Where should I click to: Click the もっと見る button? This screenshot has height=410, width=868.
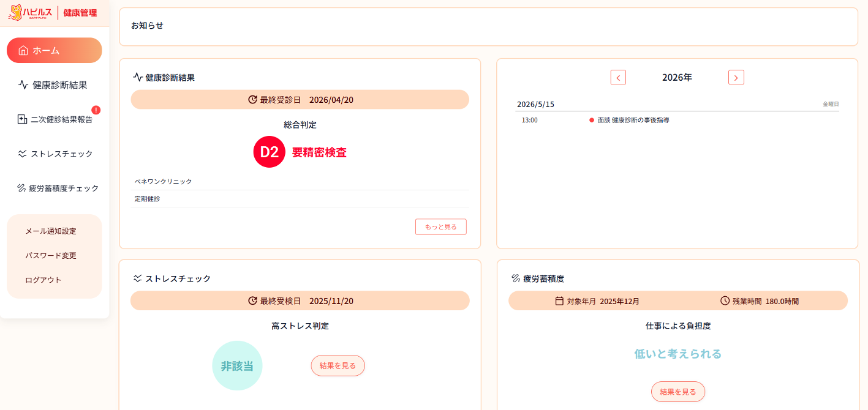coord(441,226)
